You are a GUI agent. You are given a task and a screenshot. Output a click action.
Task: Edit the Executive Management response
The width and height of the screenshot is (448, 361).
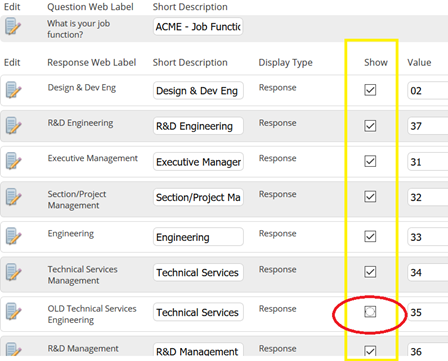point(13,161)
